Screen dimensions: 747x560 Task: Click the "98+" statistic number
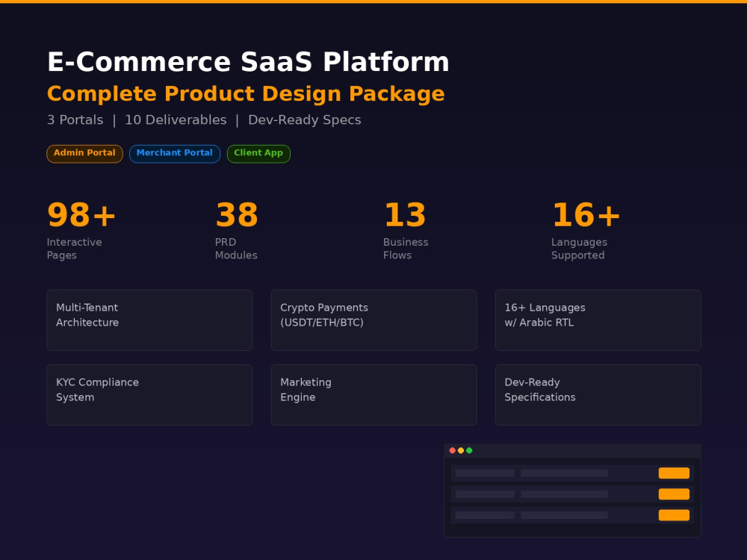81,215
